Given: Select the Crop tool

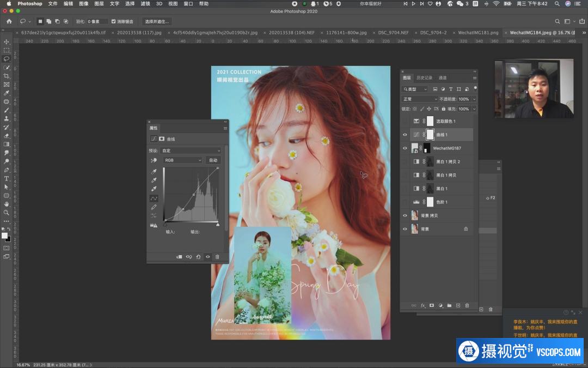Looking at the screenshot, I should [x=7, y=76].
